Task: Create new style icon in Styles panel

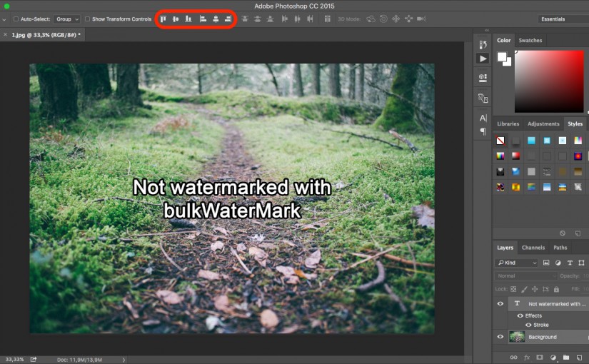Action: tap(578, 233)
